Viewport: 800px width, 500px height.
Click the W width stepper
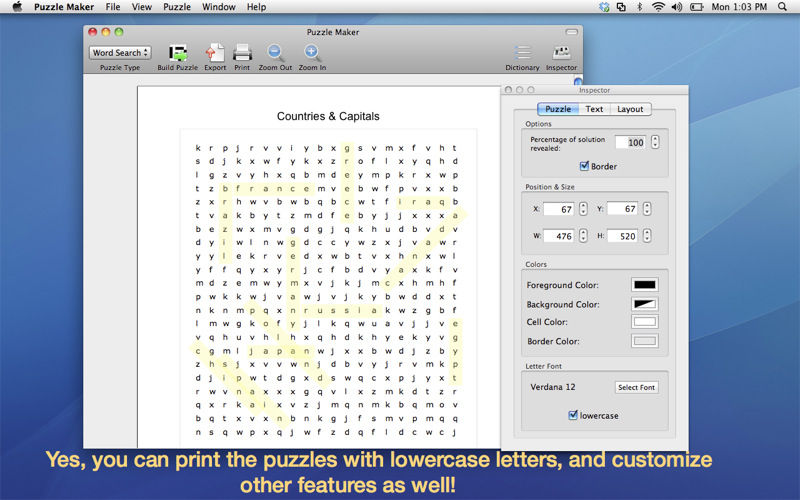pos(583,236)
